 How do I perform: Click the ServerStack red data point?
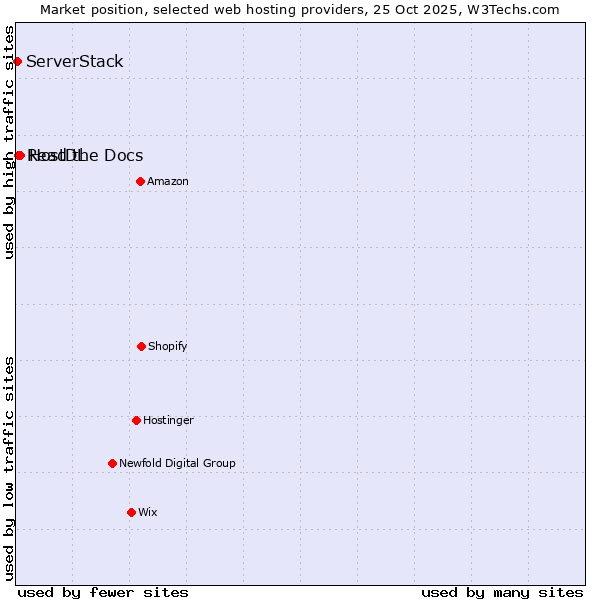point(17,62)
